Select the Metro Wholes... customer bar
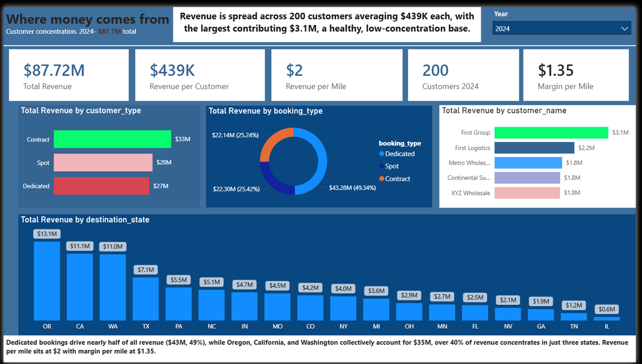The image size is (642, 364). point(528,162)
